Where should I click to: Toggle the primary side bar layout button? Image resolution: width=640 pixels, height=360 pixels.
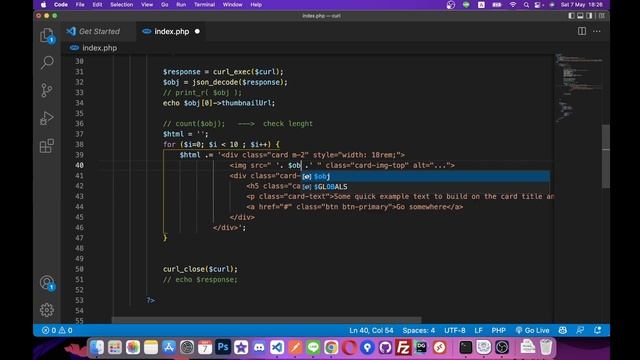click(571, 16)
